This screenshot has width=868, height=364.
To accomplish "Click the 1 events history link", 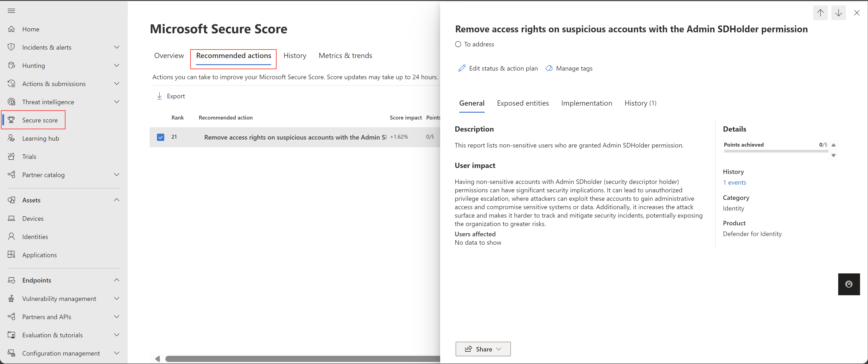I will pos(734,183).
